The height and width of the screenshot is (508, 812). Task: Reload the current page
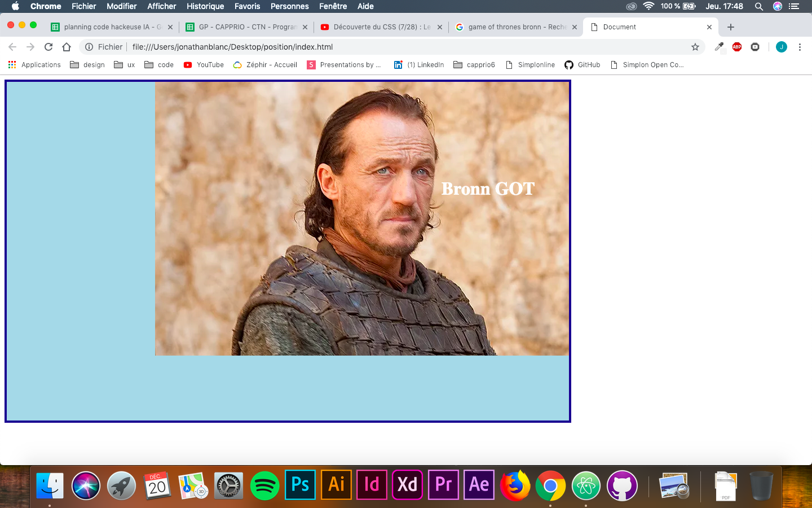coord(48,47)
